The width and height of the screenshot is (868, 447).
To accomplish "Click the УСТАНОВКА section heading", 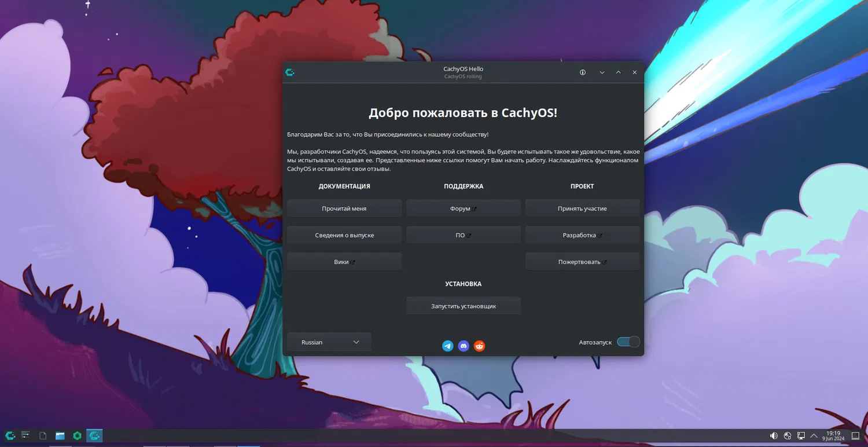I will coord(464,284).
